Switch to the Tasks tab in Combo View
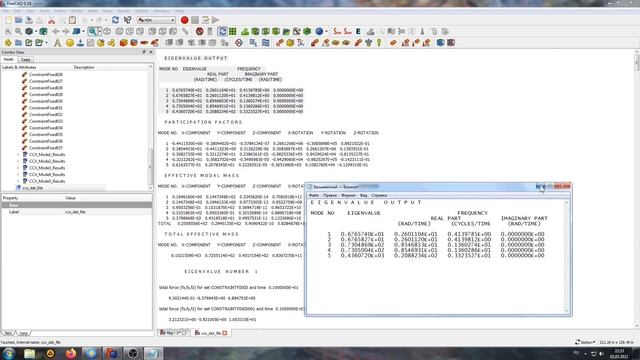The width and height of the screenshot is (640, 360). point(25,60)
